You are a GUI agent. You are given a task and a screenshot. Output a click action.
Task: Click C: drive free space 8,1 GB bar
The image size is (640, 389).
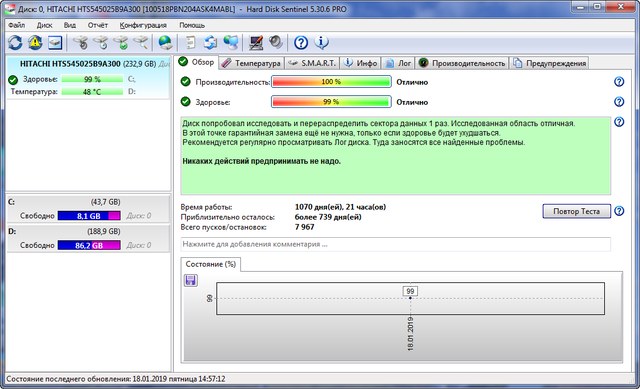tap(89, 216)
